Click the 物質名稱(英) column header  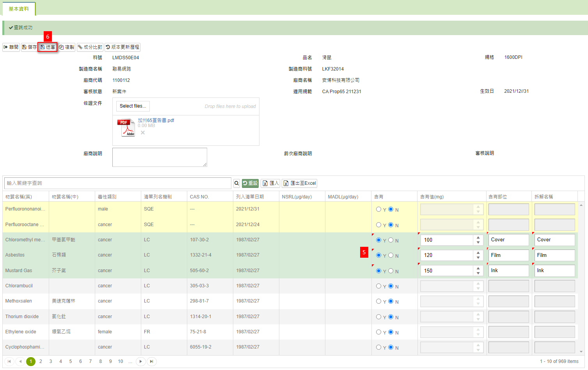pyautogui.click(x=26, y=197)
